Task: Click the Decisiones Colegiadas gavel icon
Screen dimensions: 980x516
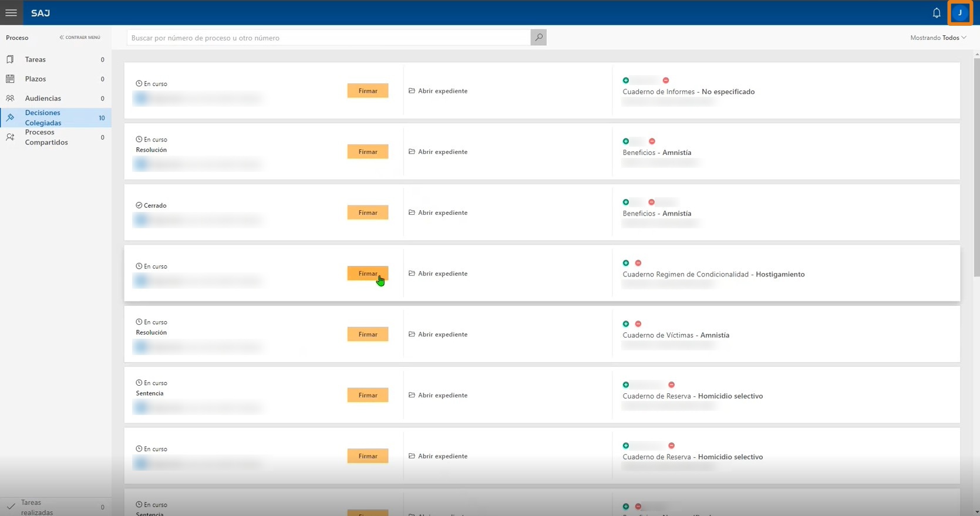Action: pos(10,117)
